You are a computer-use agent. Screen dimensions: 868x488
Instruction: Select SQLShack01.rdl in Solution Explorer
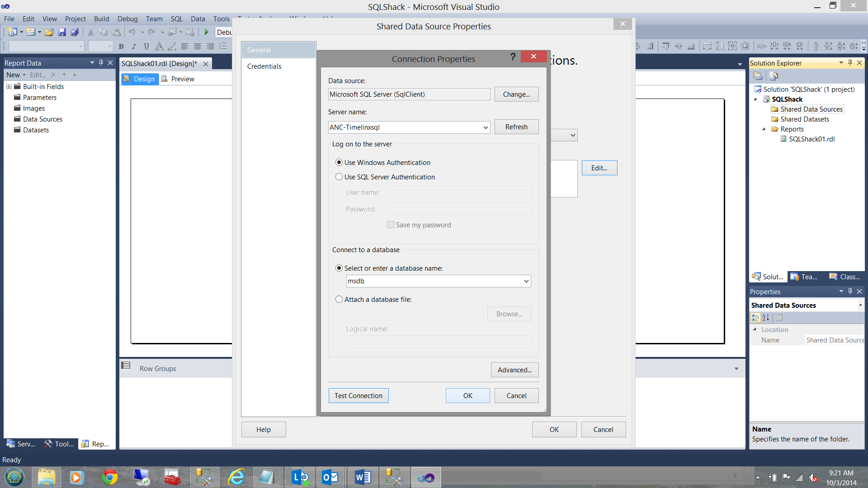(811, 139)
